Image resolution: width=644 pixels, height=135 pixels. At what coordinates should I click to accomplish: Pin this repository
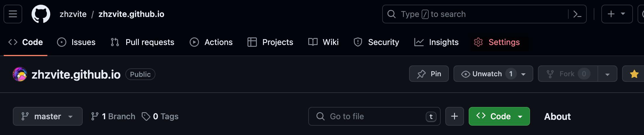[429, 74]
